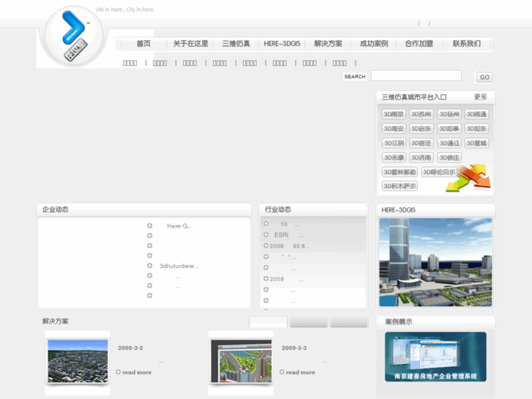
Task: Click read more under 2009-3-3
Action: pyautogui.click(x=300, y=373)
